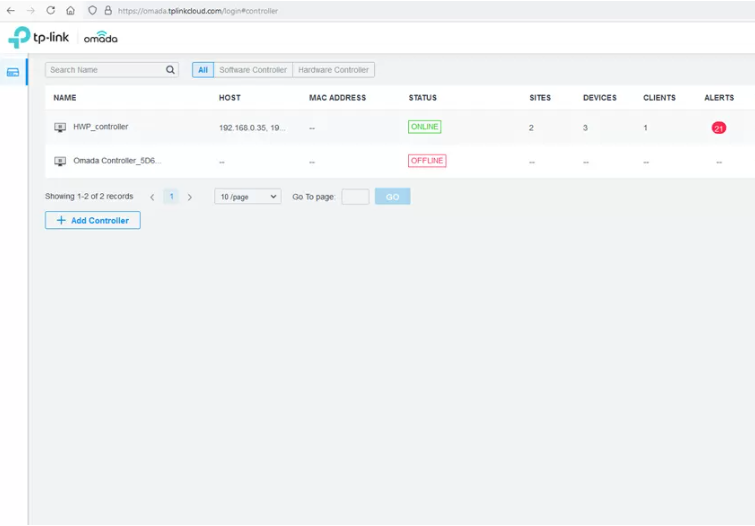Click the browser back arrow
This screenshot has width=755, height=526.
(11, 11)
